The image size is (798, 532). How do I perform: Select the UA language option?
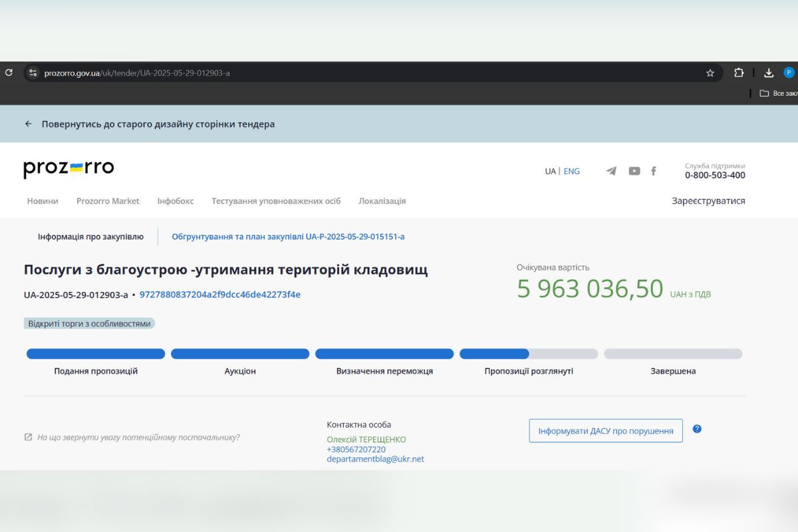(550, 171)
